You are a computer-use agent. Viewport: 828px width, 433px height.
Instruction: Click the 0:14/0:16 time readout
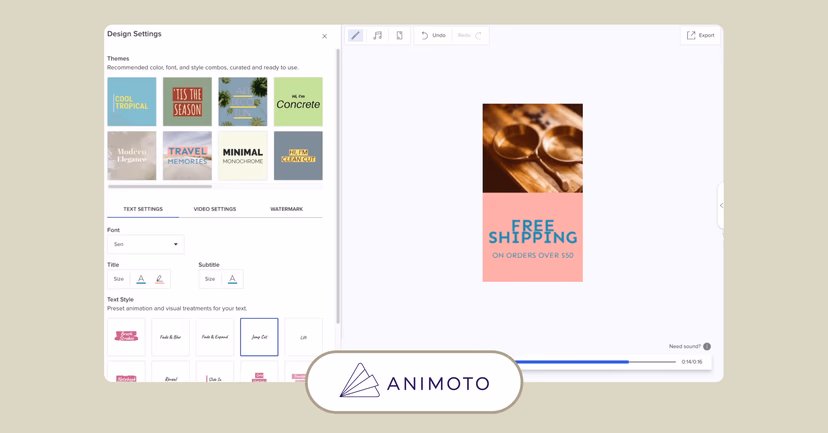(x=692, y=362)
